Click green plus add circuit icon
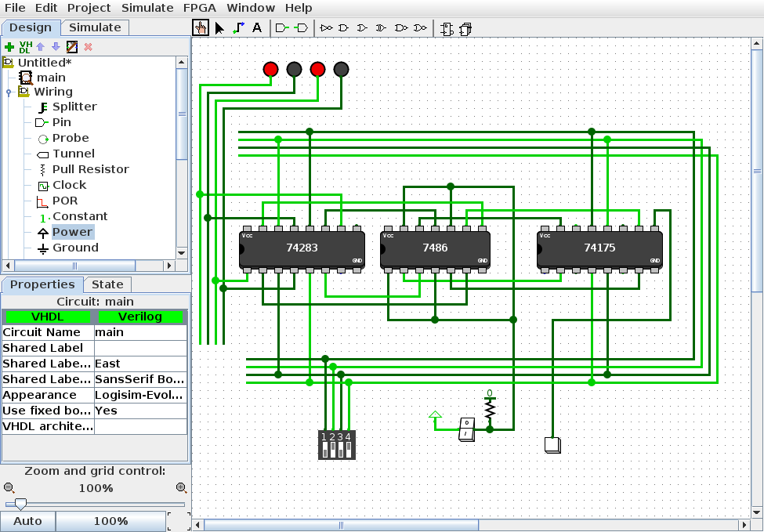The height and width of the screenshot is (532, 764). pos(9,47)
